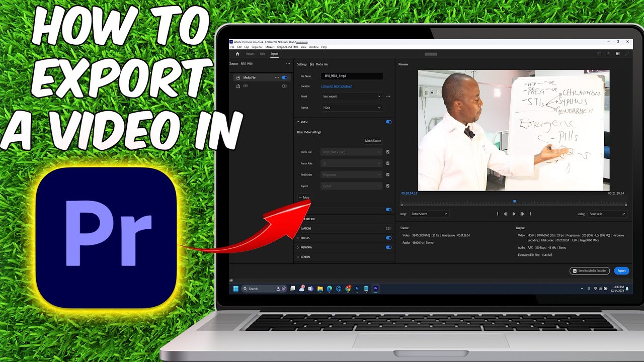
Task: Open the Format dropdown showing H.264
Action: tap(352, 108)
